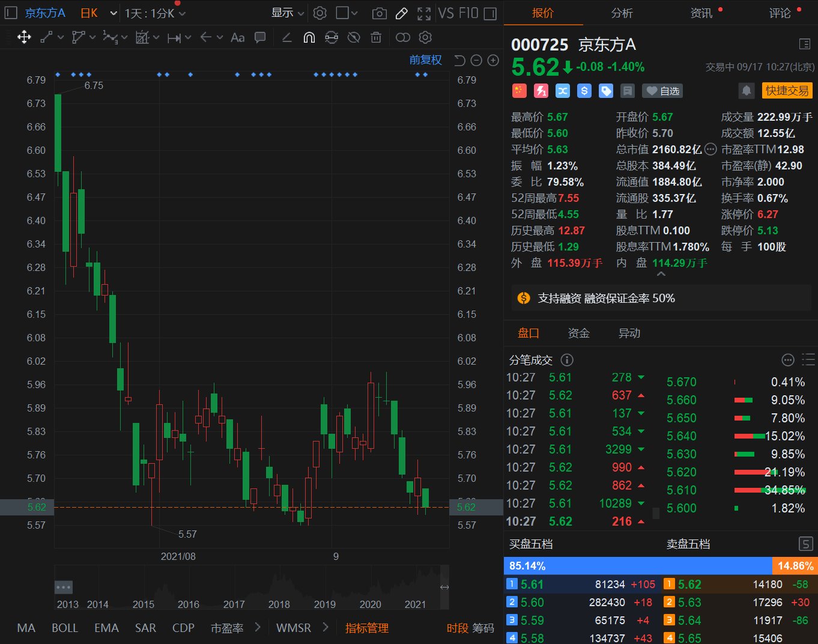Toggle the drawing lock sync icon
The image size is (818, 644).
(x=332, y=37)
